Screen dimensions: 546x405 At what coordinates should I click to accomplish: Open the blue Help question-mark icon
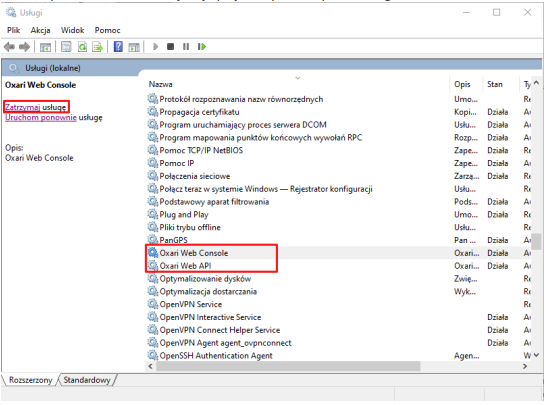tap(118, 47)
